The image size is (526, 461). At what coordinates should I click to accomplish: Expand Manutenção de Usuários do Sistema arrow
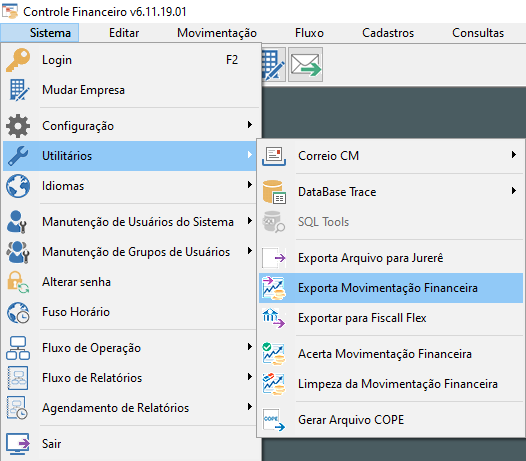[x=250, y=221]
